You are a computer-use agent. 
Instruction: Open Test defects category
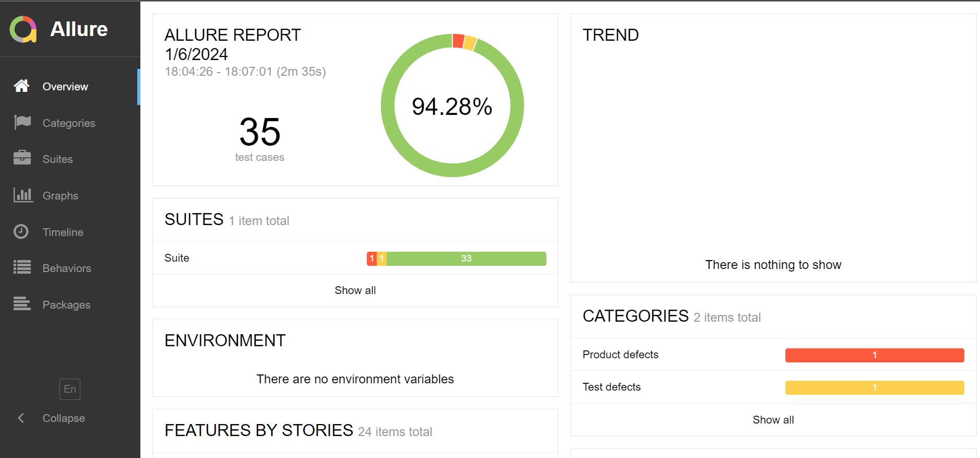click(611, 387)
